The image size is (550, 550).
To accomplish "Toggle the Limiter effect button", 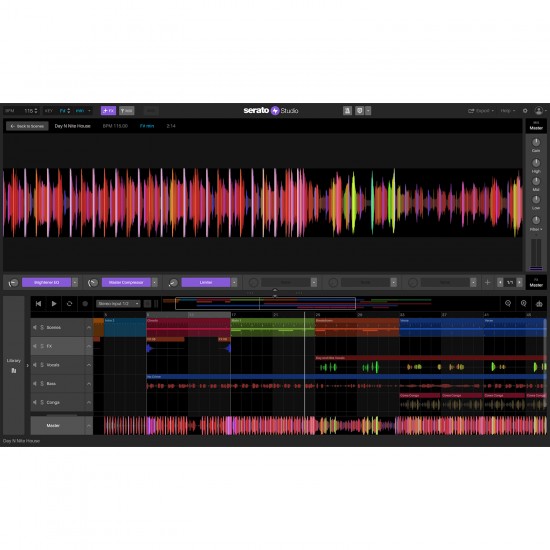I will click(x=206, y=282).
